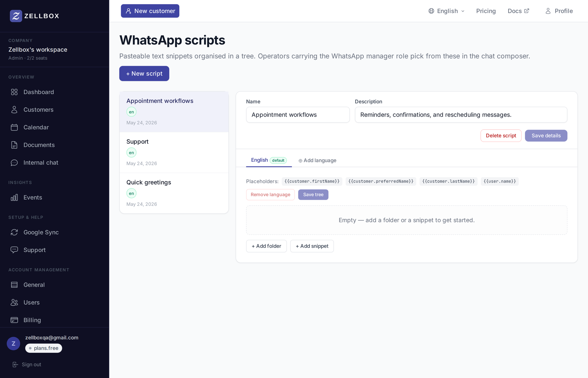Click the zellboxqa@gmail.com account email

pos(52,337)
